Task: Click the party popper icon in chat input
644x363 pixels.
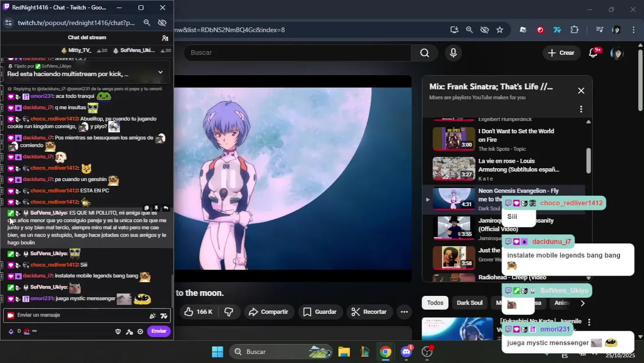Action: pyautogui.click(x=152, y=316)
